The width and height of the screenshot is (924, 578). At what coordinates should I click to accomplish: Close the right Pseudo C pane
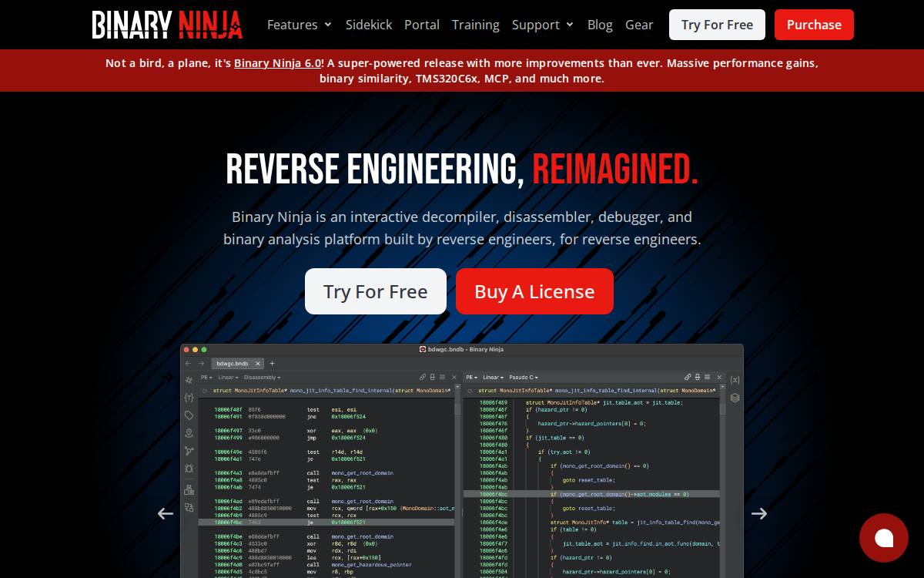click(x=718, y=378)
